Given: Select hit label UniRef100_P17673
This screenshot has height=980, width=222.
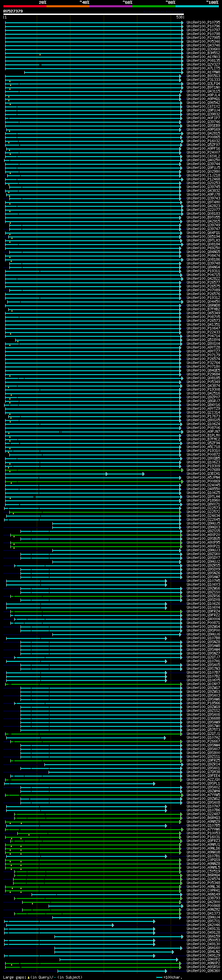Looking at the screenshot, I should pyautogui.click(x=203, y=416).
